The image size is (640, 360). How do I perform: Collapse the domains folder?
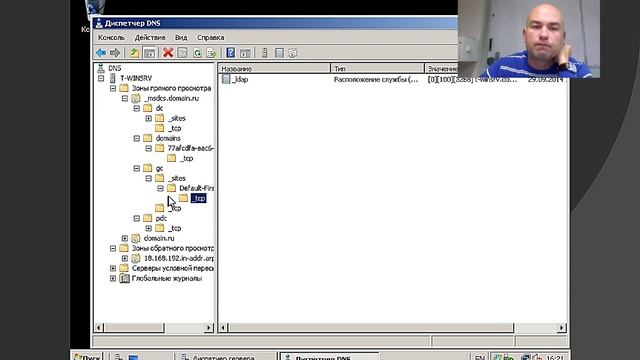[137, 138]
